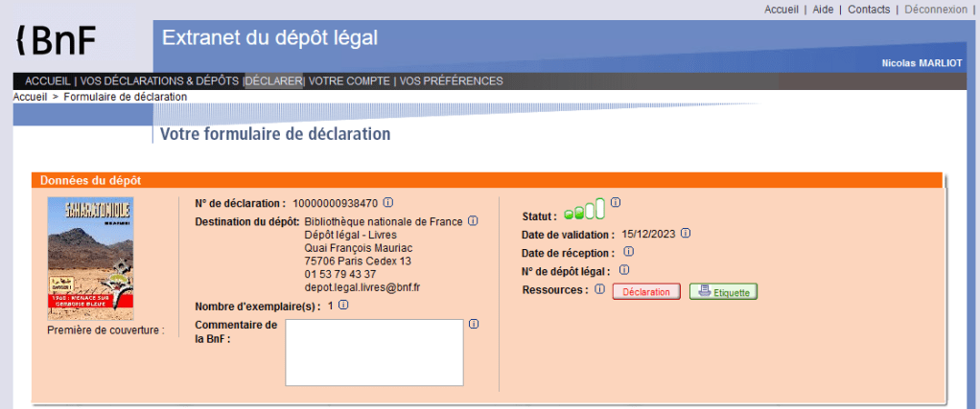
Task: Click the book cover thumbnail
Action: pos(91,259)
